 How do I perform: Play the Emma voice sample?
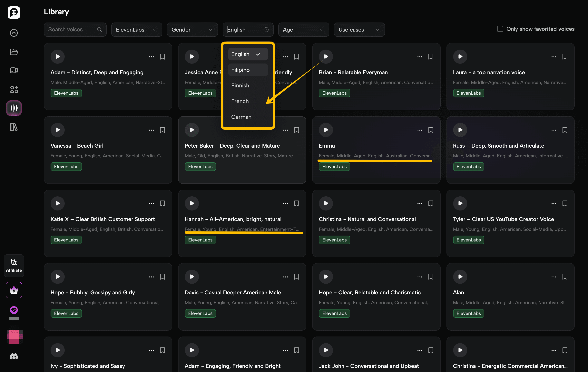tap(326, 130)
